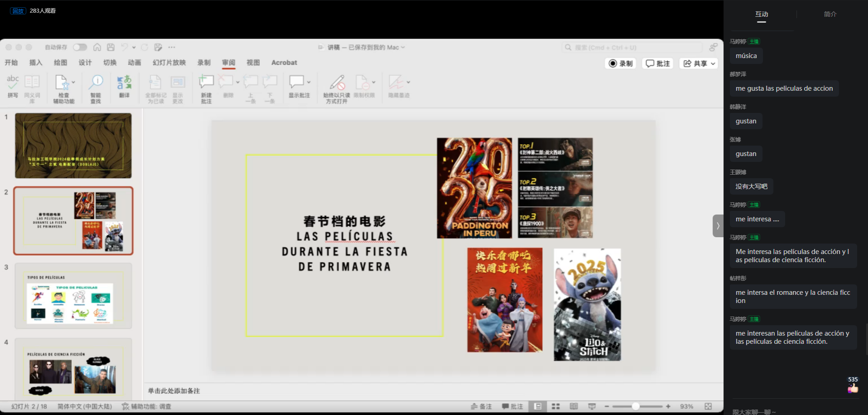Toggle the notes (备注) pane
868x415 pixels.
[481, 406]
